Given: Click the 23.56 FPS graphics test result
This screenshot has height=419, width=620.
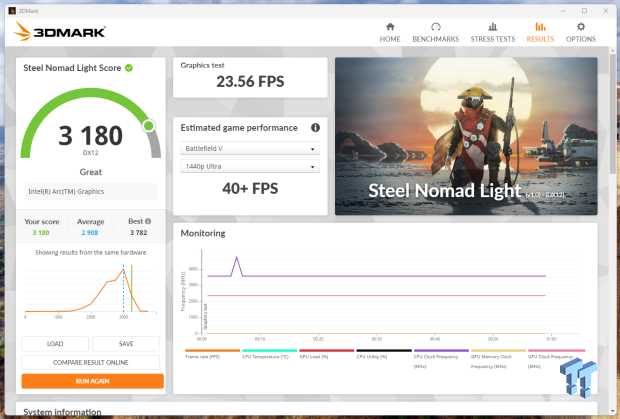Looking at the screenshot, I should (250, 81).
